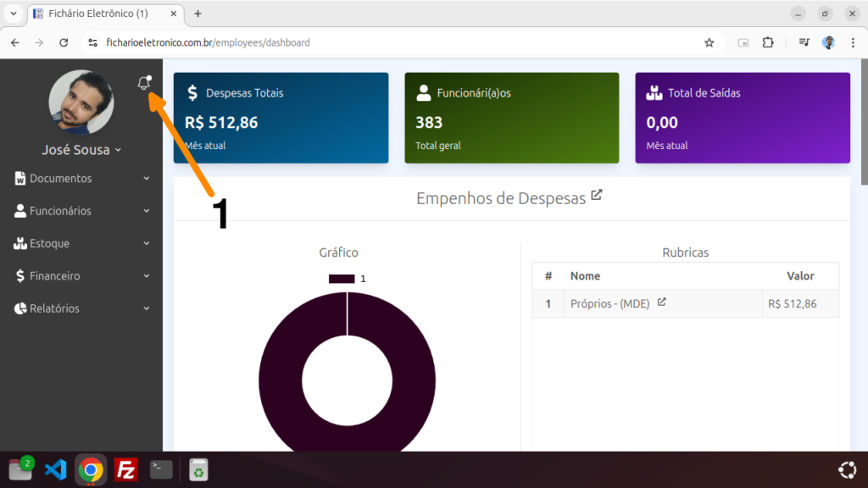The width and height of the screenshot is (868, 488).
Task: Click the Funcionários person icon in sidebar
Action: pos(20,211)
